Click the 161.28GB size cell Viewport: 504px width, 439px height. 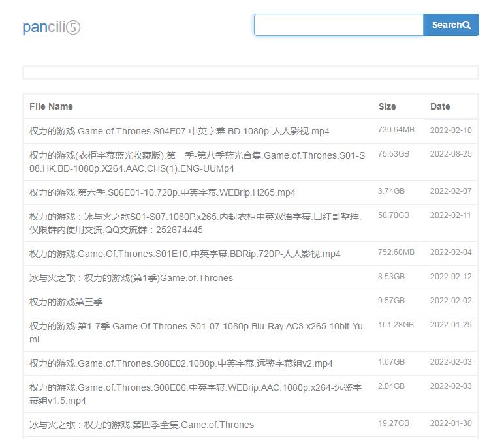pos(396,325)
